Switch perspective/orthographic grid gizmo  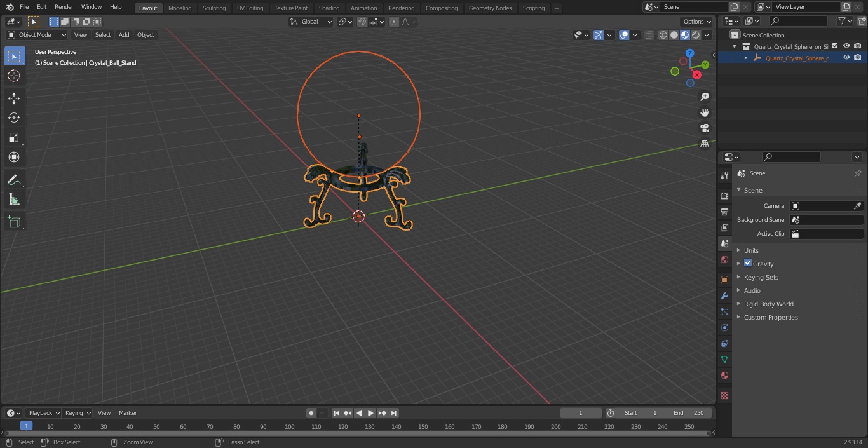coord(705,144)
